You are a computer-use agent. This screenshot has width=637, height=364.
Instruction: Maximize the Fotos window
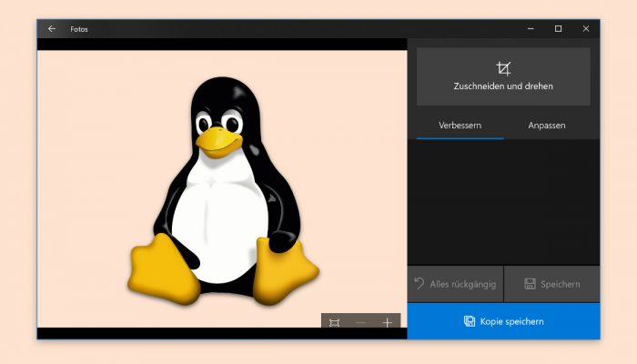tap(558, 29)
